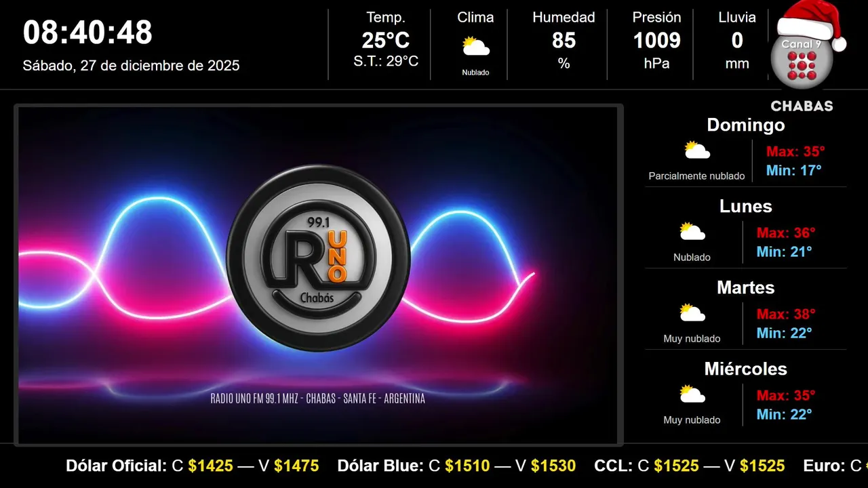Open the Radio Uno video panel
This screenshot has width=868, height=488.
pos(319,275)
